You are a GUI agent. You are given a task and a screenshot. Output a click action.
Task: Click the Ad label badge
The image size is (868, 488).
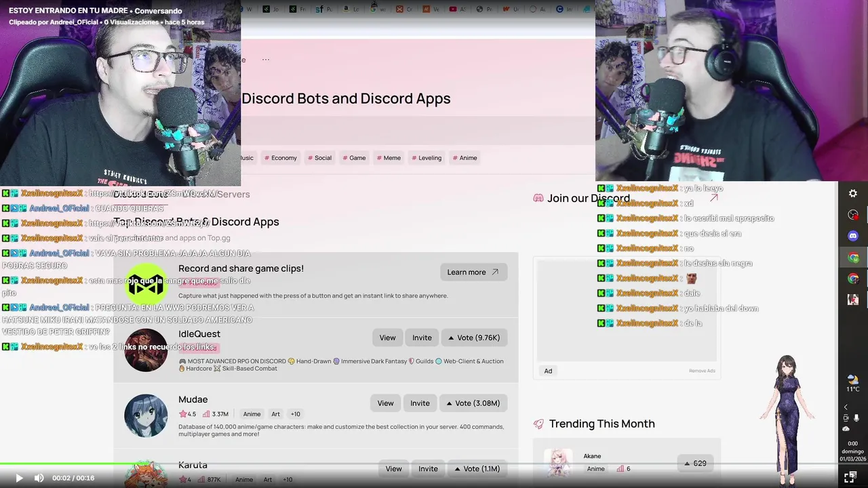(x=548, y=371)
